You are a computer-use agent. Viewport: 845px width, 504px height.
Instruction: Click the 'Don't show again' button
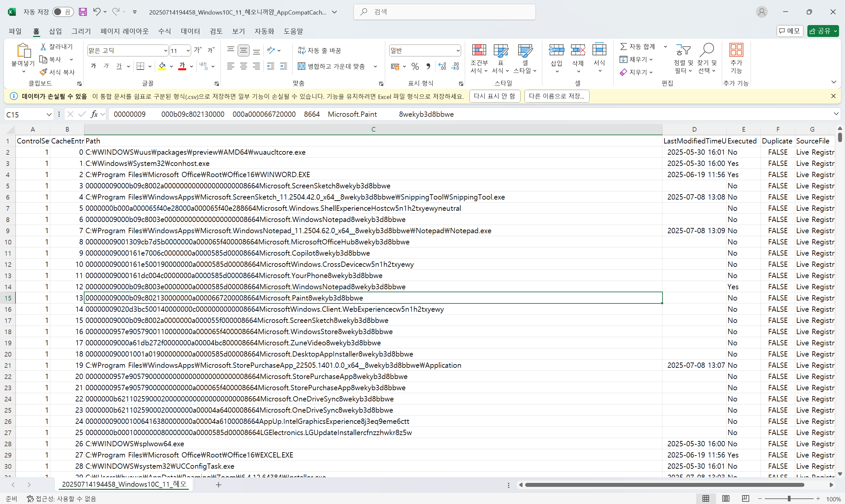click(x=494, y=96)
